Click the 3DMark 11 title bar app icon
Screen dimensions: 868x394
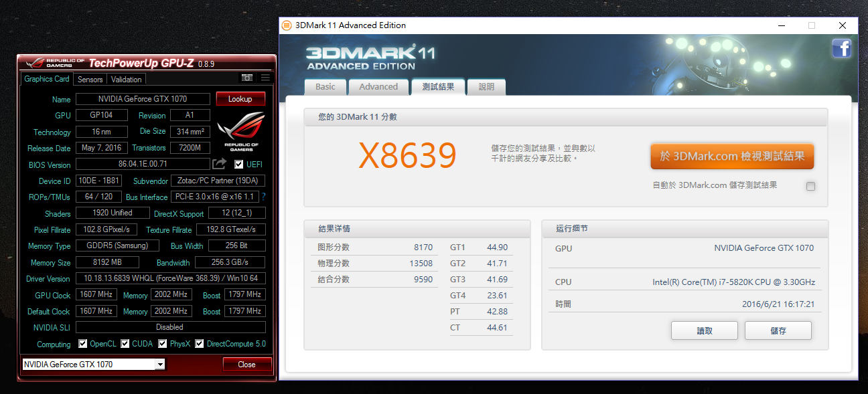pos(287,25)
